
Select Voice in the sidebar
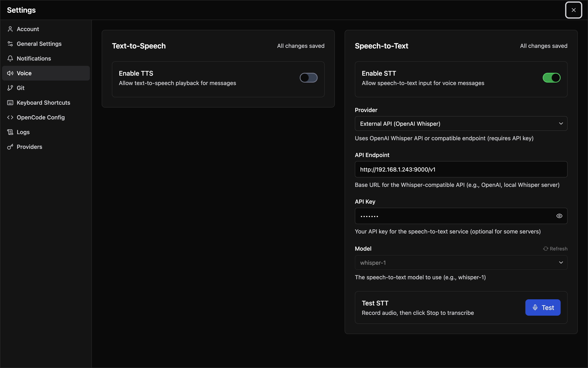46,73
